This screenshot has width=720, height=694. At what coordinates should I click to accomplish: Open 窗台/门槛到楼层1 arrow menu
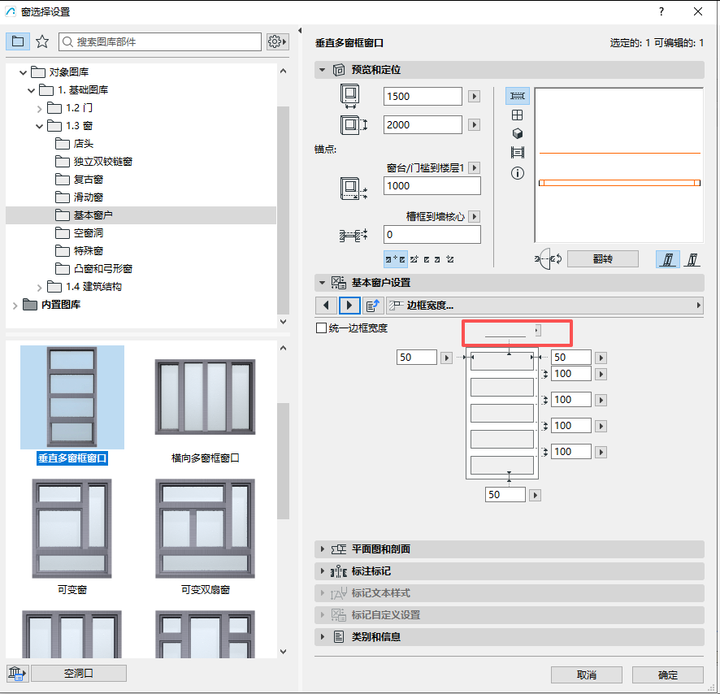[475, 168]
